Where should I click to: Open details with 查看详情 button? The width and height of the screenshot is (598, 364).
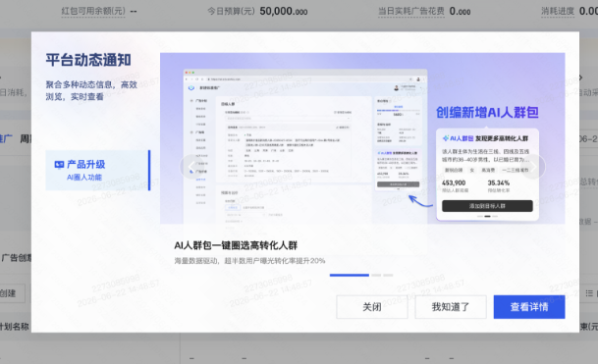coord(529,307)
